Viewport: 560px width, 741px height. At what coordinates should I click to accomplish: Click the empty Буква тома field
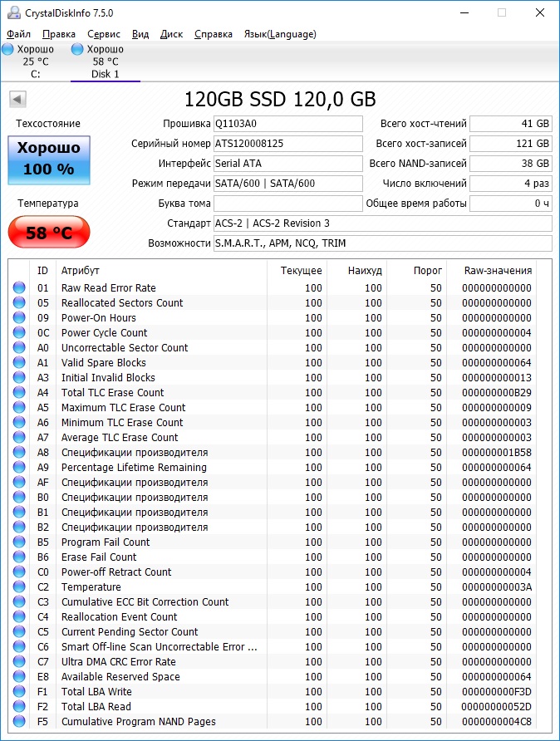pos(287,204)
